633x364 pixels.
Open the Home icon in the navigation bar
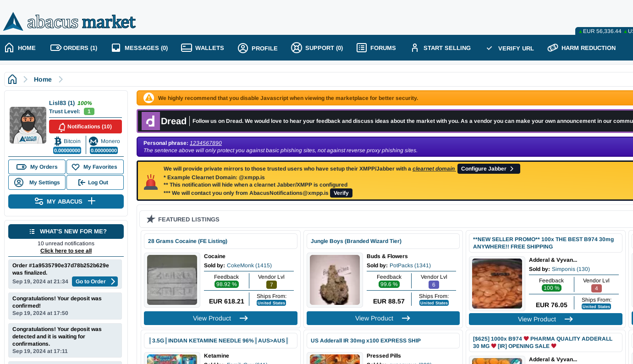pyautogui.click(x=8, y=47)
